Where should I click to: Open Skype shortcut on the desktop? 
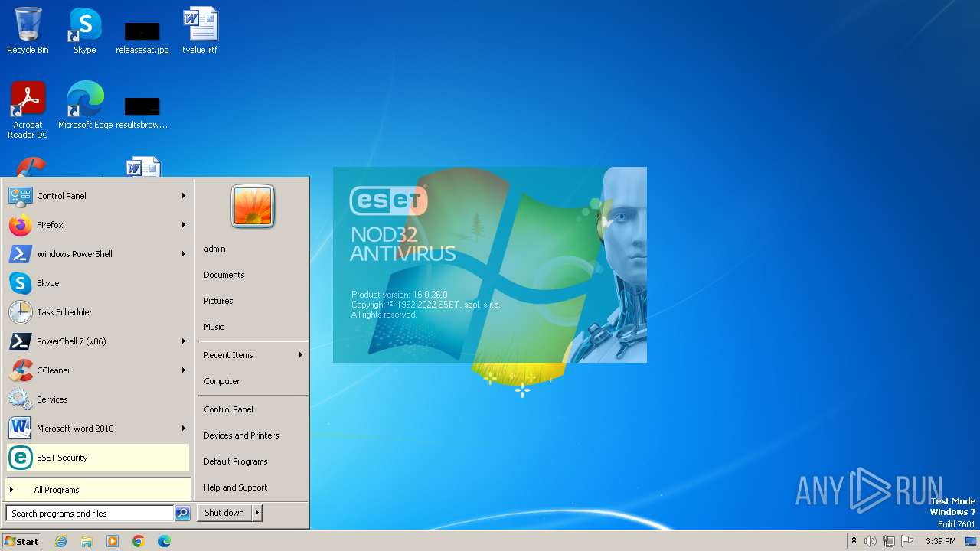84,31
